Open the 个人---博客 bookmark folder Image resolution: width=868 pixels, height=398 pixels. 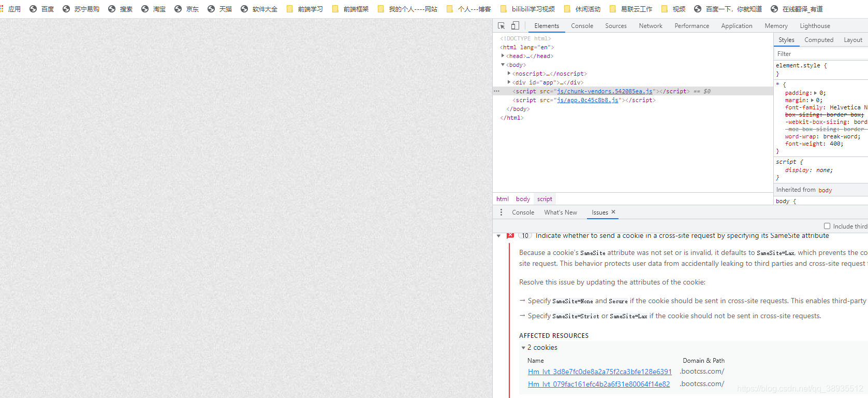(468, 9)
